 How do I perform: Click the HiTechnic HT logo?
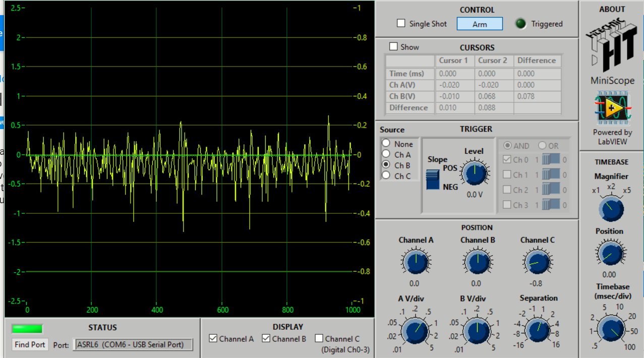coord(612,45)
